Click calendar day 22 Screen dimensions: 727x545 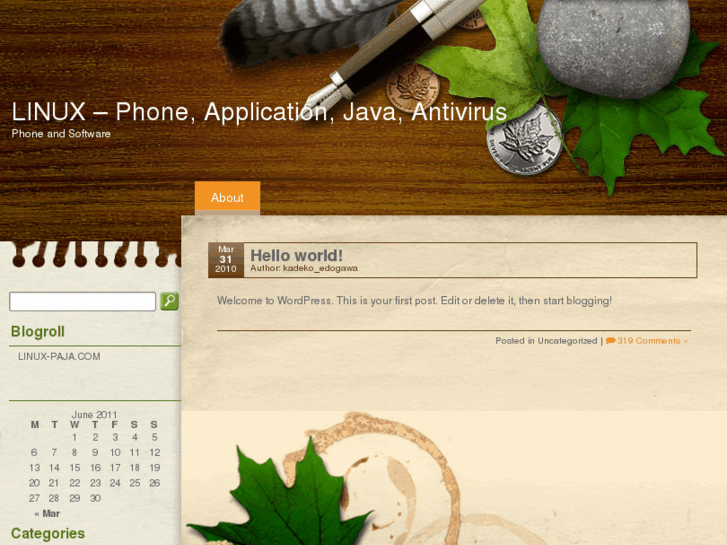pos(75,483)
